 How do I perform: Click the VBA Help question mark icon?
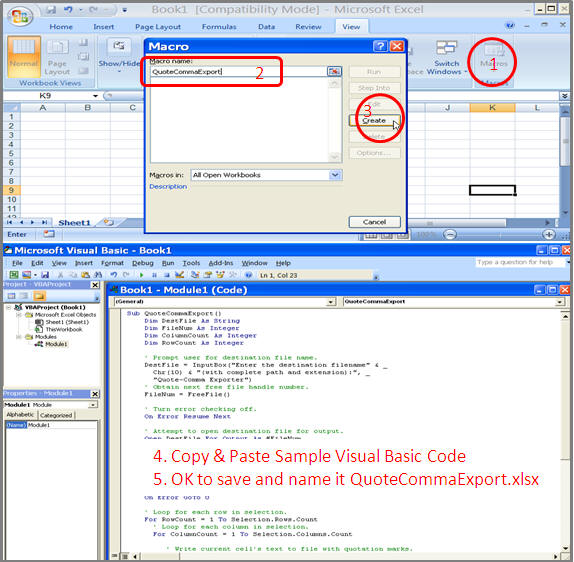(248, 275)
